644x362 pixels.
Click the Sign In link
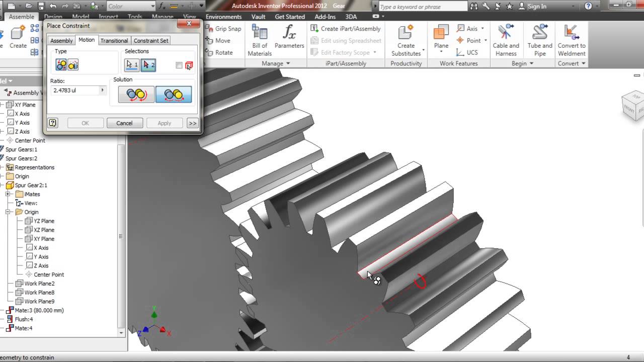click(537, 6)
